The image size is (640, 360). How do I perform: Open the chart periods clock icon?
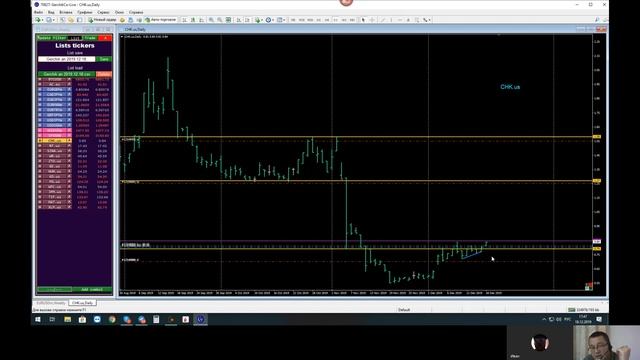268,20
